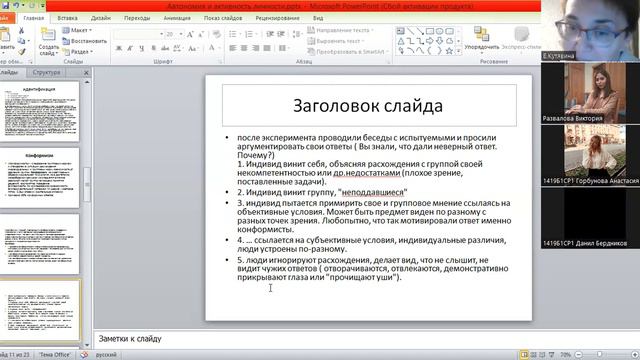Click Создать слайд button
Viewport: 640px width, 360px height.
tap(49, 42)
